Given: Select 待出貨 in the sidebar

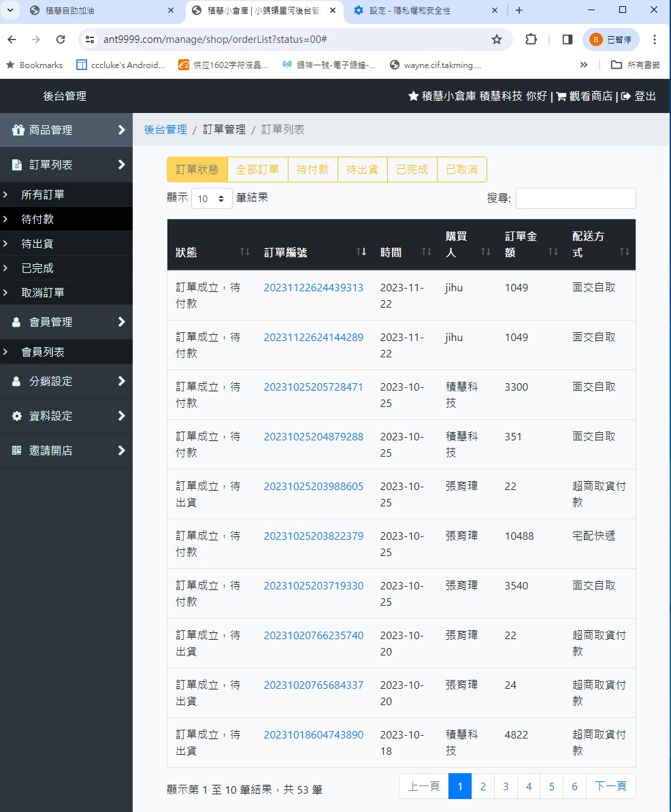Looking at the screenshot, I should [66, 244].
